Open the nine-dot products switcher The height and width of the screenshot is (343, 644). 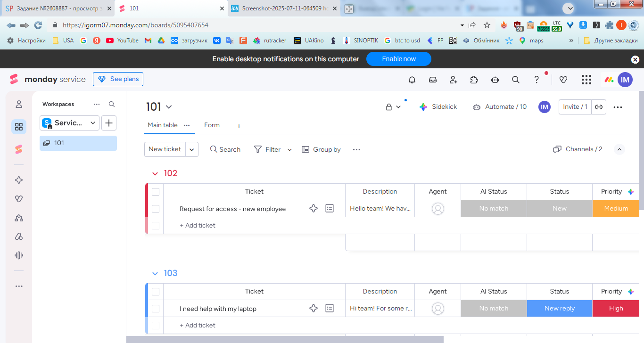click(x=586, y=80)
